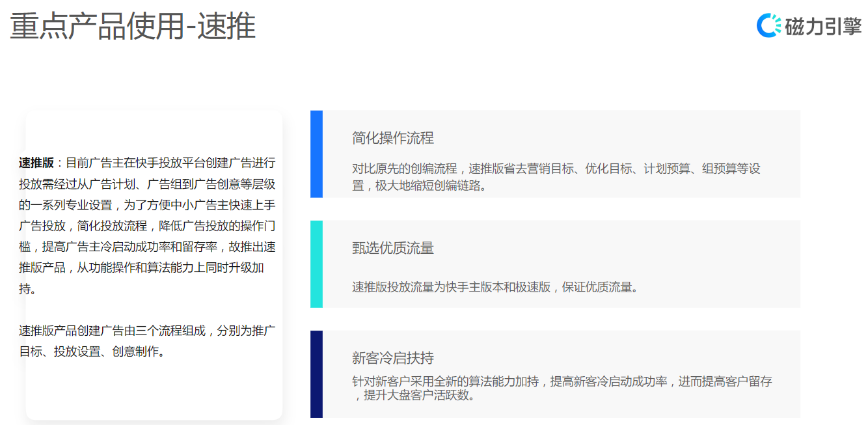Click the line starting 对比原先的创编流程

(x=556, y=169)
